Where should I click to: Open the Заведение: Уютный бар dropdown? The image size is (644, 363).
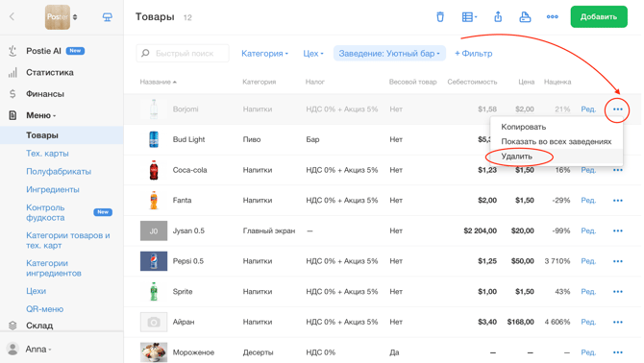click(389, 54)
